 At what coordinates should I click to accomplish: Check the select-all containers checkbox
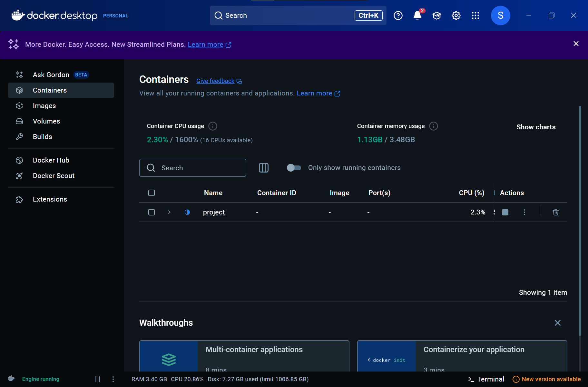[x=152, y=193]
